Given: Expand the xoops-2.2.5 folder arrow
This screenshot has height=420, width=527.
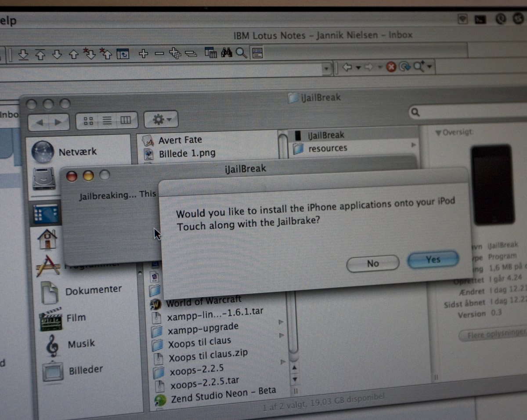Looking at the screenshot, I should tap(282, 363).
